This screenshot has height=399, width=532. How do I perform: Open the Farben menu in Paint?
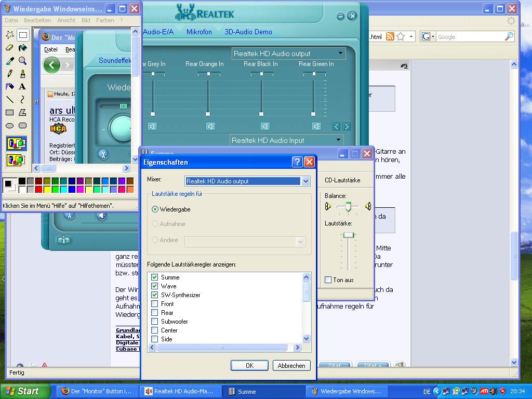[x=105, y=20]
